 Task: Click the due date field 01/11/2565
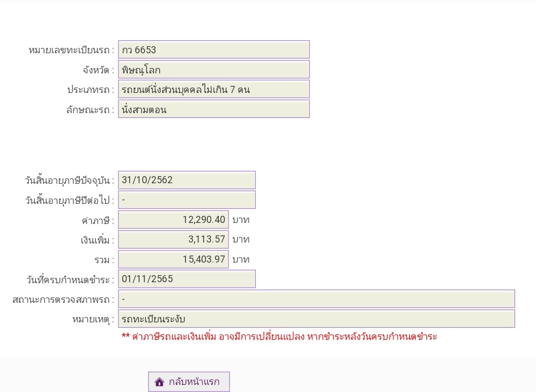187,279
